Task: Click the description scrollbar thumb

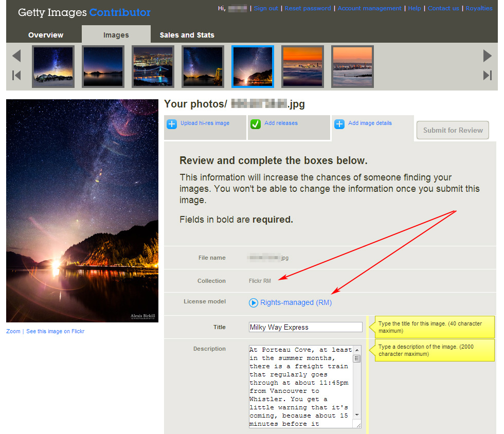Action: pyautogui.click(x=357, y=358)
